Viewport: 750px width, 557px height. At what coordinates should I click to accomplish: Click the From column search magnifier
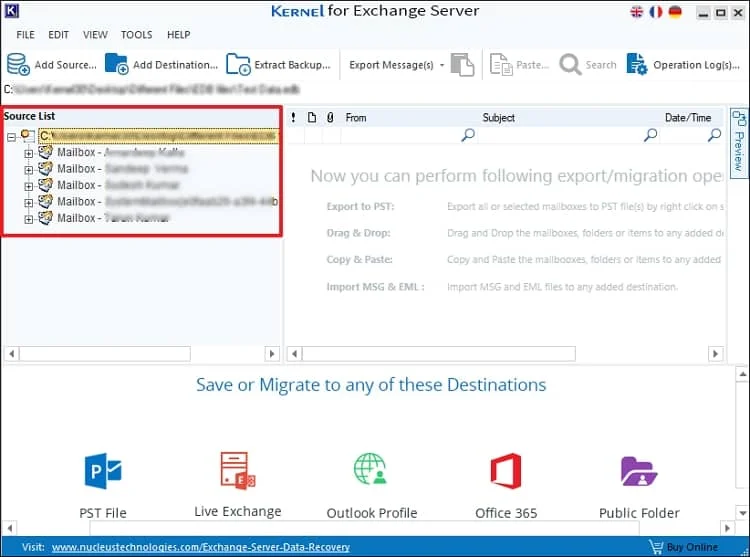coord(468,135)
